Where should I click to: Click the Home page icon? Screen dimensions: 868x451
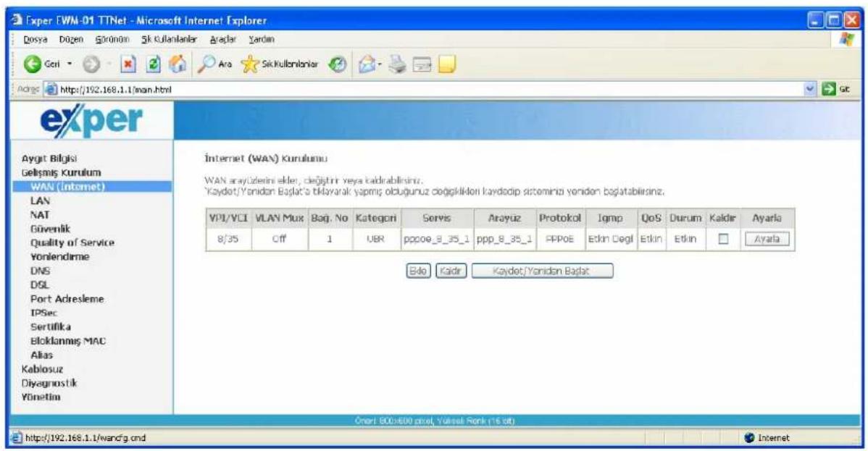pyautogui.click(x=177, y=64)
